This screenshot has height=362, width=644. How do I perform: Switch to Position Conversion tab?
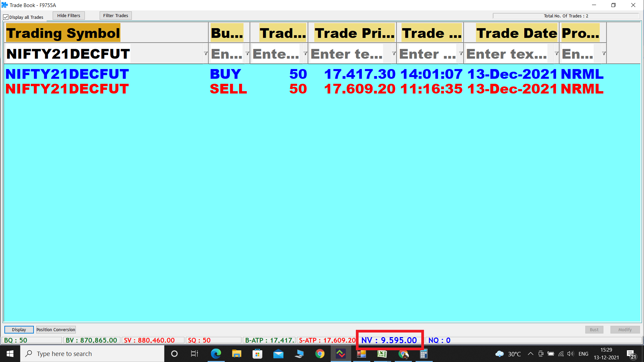[x=56, y=329]
